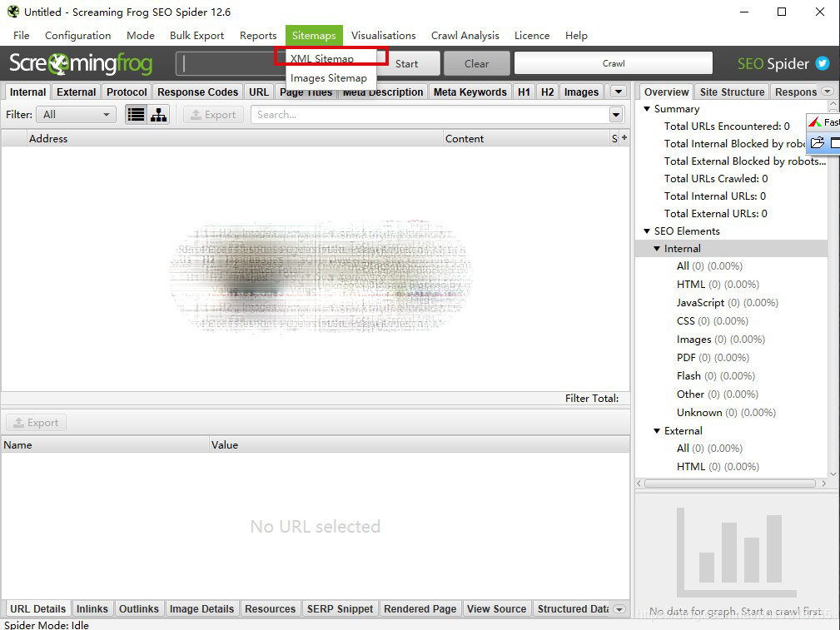Select the Meta Keywords tab
840x630 pixels.
[x=470, y=92]
